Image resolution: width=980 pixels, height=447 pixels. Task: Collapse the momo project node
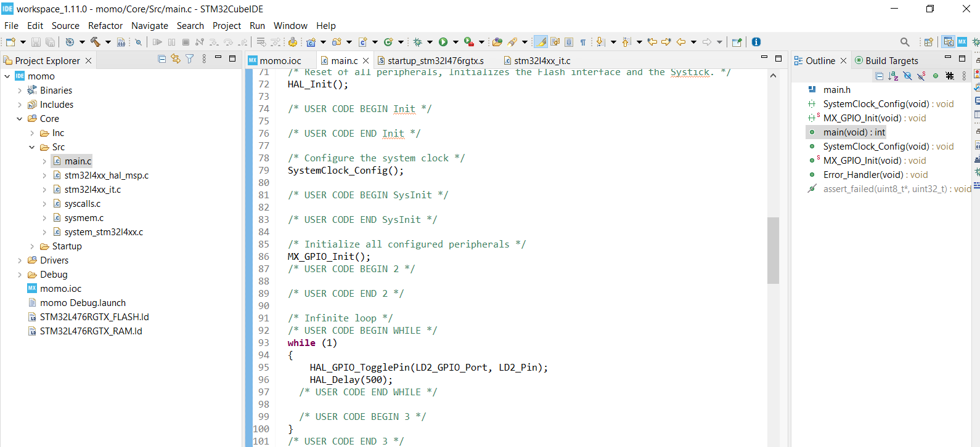(x=7, y=76)
